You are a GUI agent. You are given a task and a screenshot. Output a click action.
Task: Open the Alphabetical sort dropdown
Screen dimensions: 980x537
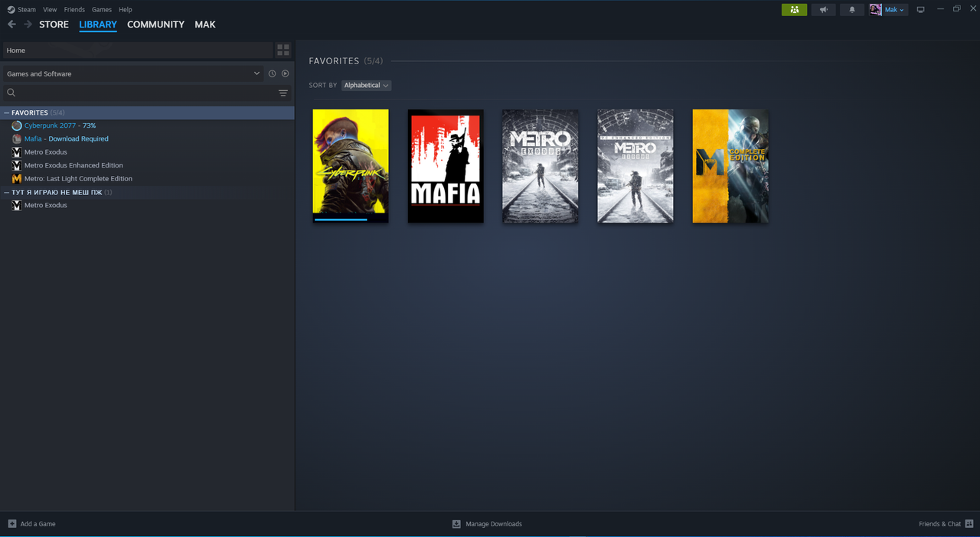click(366, 86)
